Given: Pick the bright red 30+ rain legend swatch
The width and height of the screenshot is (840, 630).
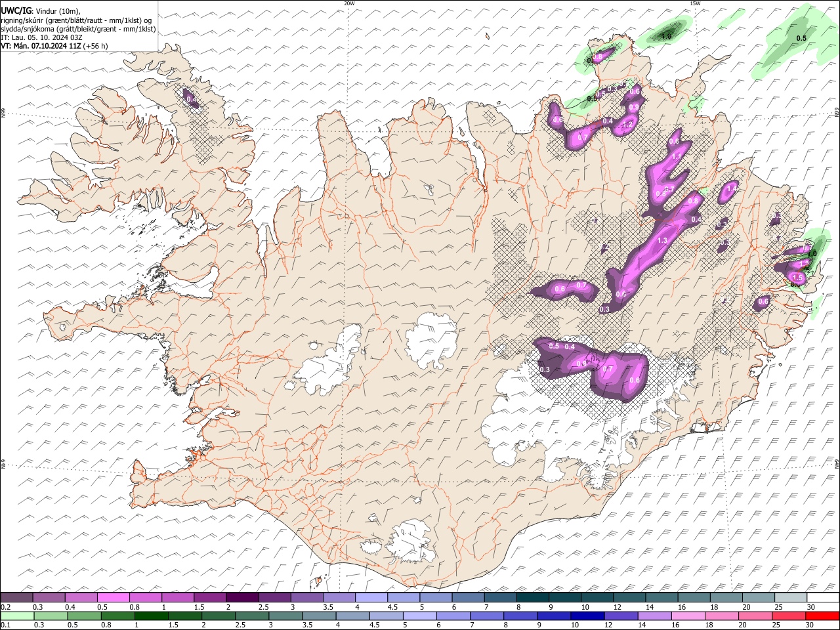Looking at the screenshot, I should pos(822,616).
